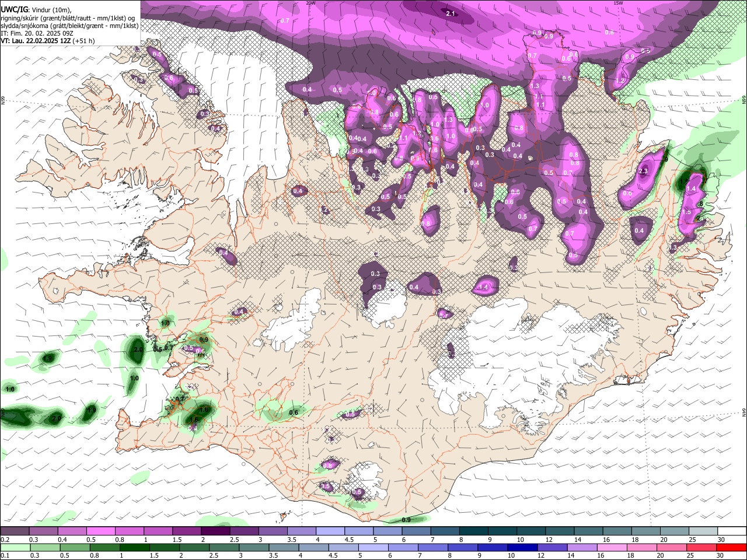Select the 0.3–0.4 purple-row swatch
Viewport: 747px width, 560px height.
[43, 531]
